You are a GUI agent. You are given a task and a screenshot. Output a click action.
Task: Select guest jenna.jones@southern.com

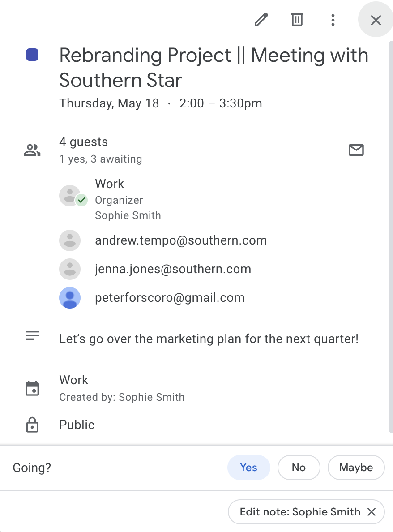[x=173, y=269]
